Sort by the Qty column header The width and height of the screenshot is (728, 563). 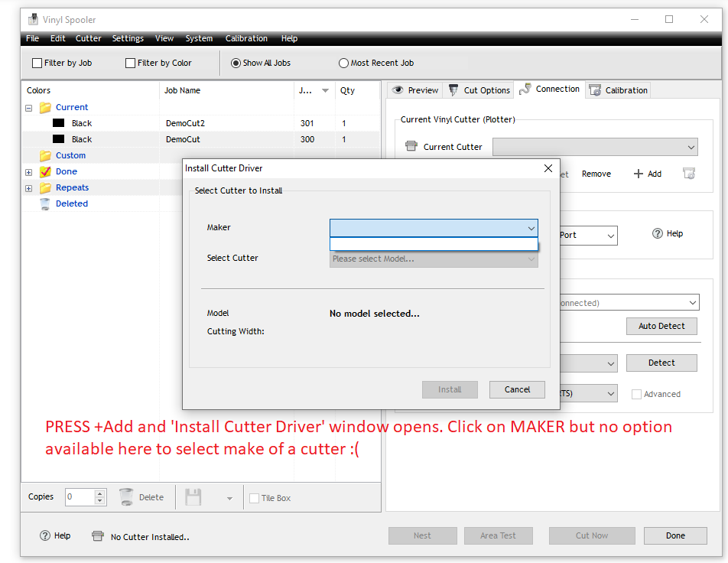(x=358, y=90)
